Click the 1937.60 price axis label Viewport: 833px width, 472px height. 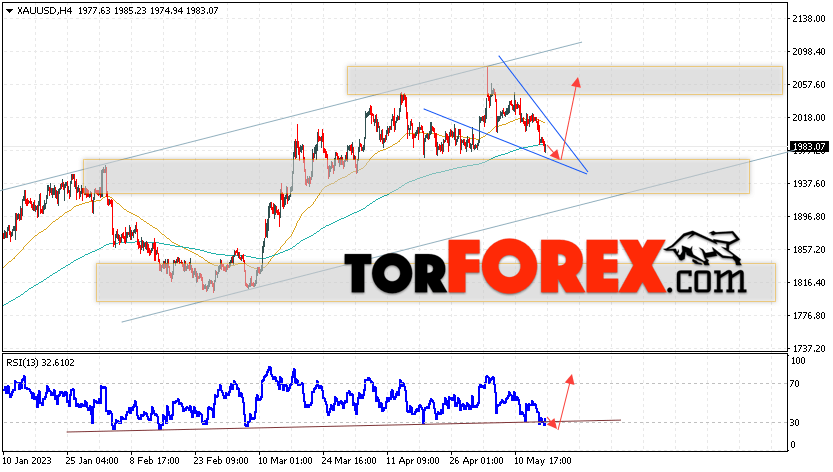(x=809, y=183)
